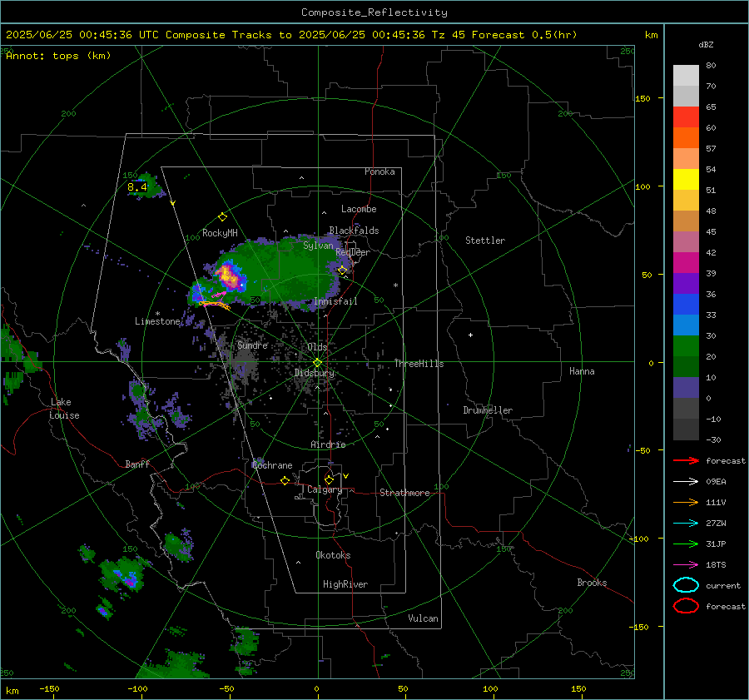
Task: Click the 8.4 storm tops annotation
Action: (137, 186)
